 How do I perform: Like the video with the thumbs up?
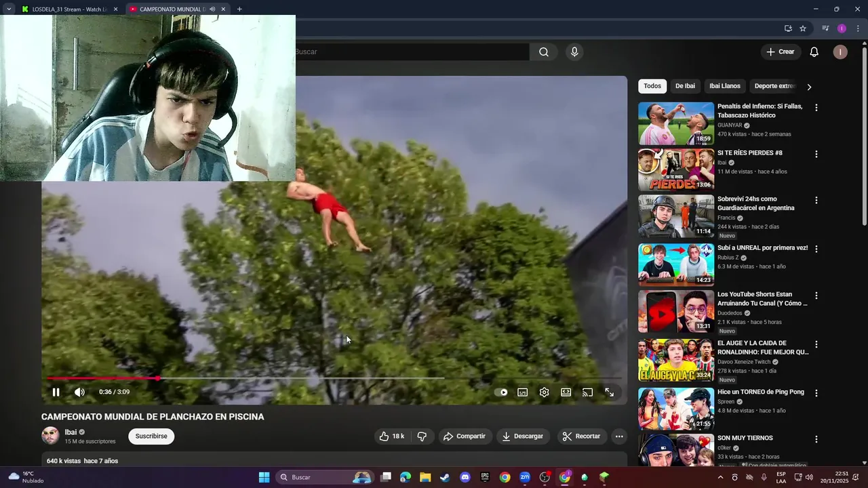392,436
